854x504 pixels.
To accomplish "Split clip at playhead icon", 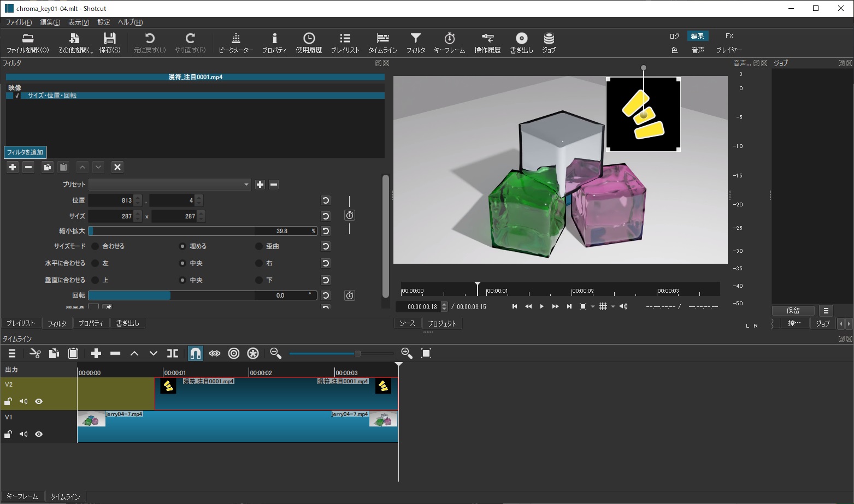I will pyautogui.click(x=173, y=353).
